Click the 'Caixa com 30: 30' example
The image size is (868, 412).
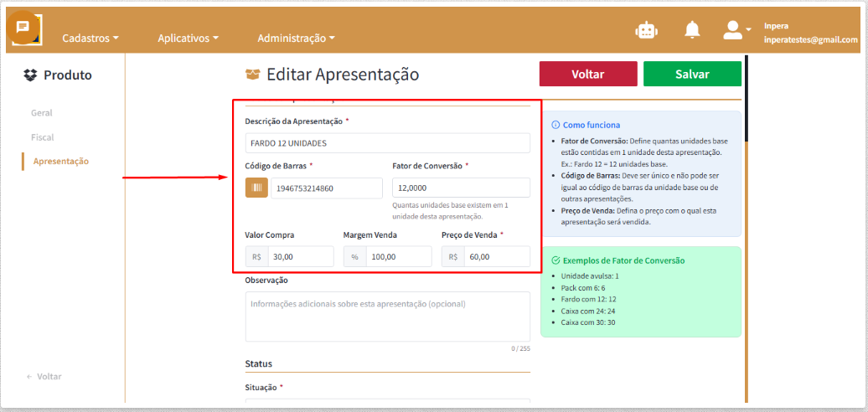pyautogui.click(x=588, y=322)
